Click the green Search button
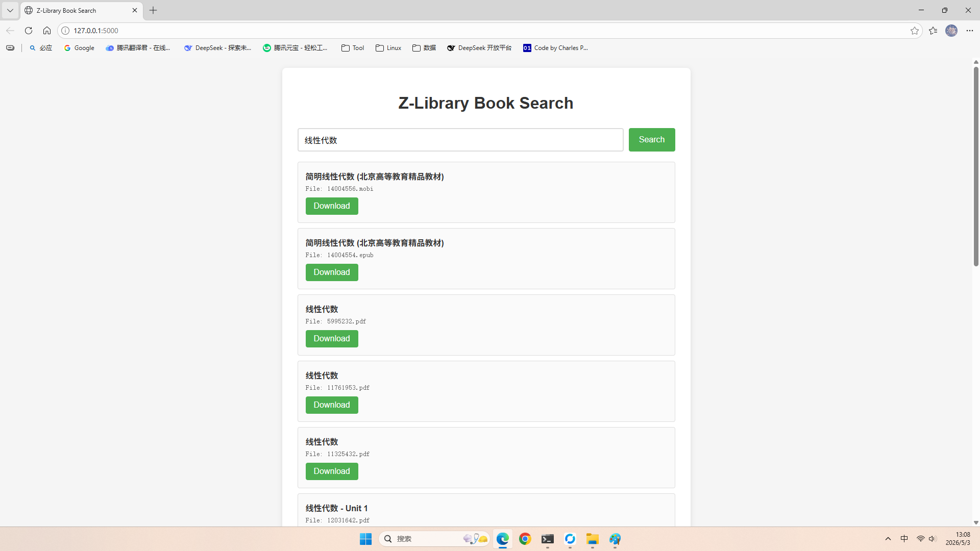The height and width of the screenshot is (551, 980). pyautogui.click(x=652, y=140)
